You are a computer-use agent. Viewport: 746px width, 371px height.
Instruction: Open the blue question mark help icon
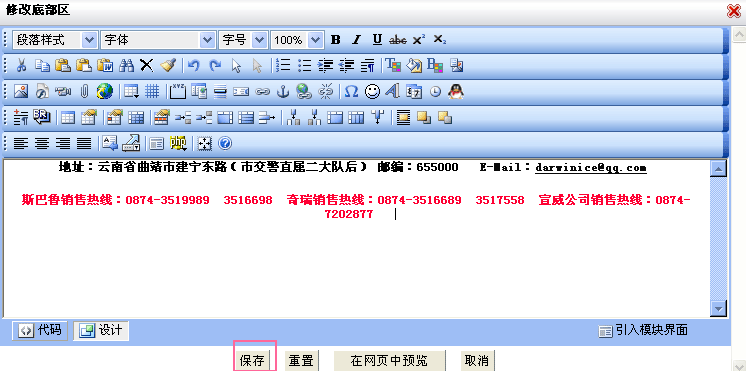pyautogui.click(x=225, y=143)
